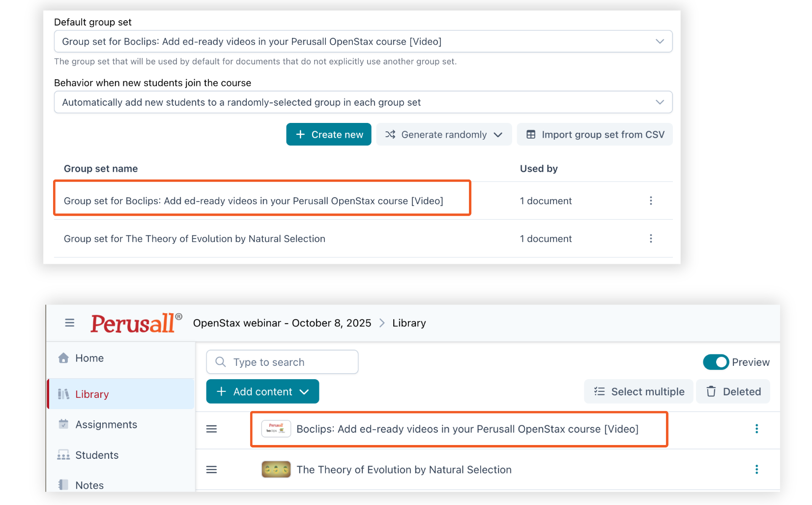Click the Select multiple button

coord(638,391)
